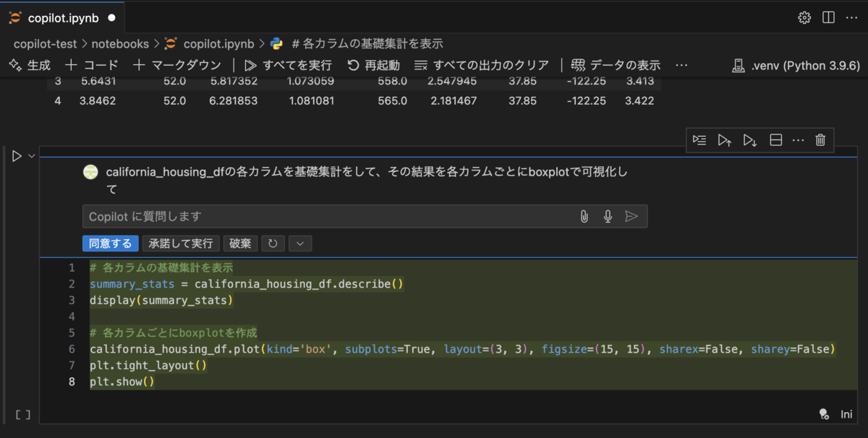This screenshot has height=438, width=868.
Task: Regenerate the suggestion with the rerun icon
Action: tap(273, 244)
